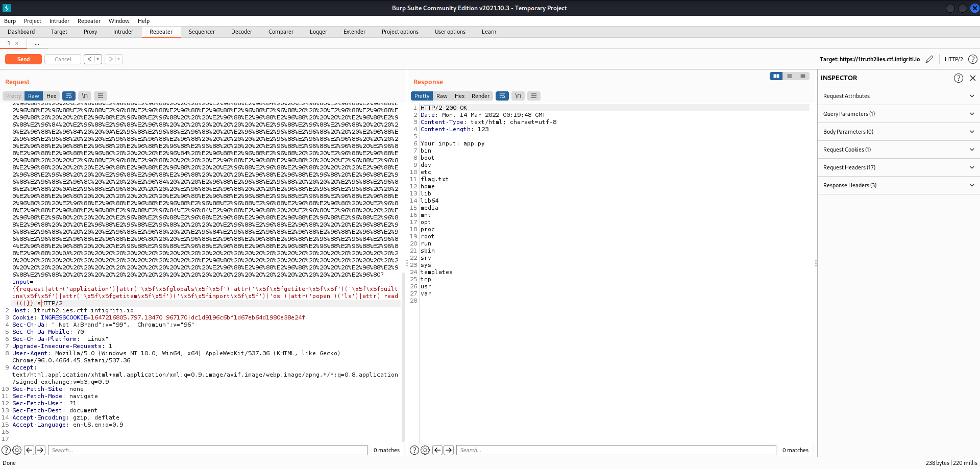
Task: Go back in request history
Action: pyautogui.click(x=90, y=59)
